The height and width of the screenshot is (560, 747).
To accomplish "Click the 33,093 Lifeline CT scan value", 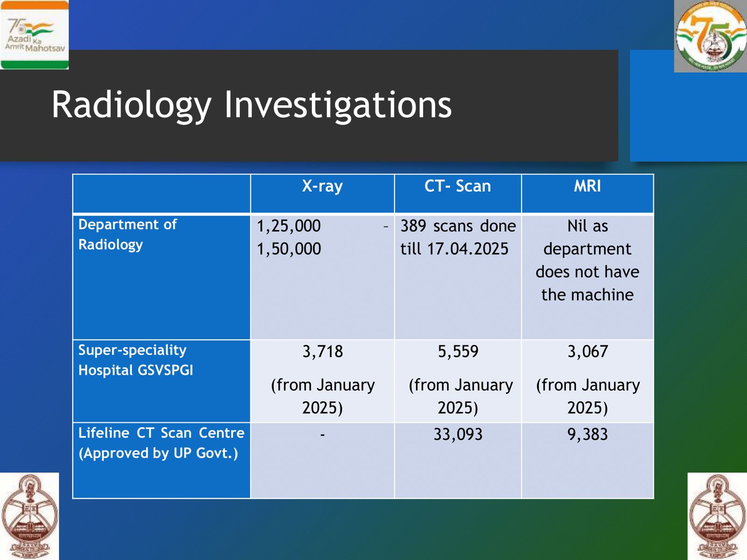I will point(458,434).
